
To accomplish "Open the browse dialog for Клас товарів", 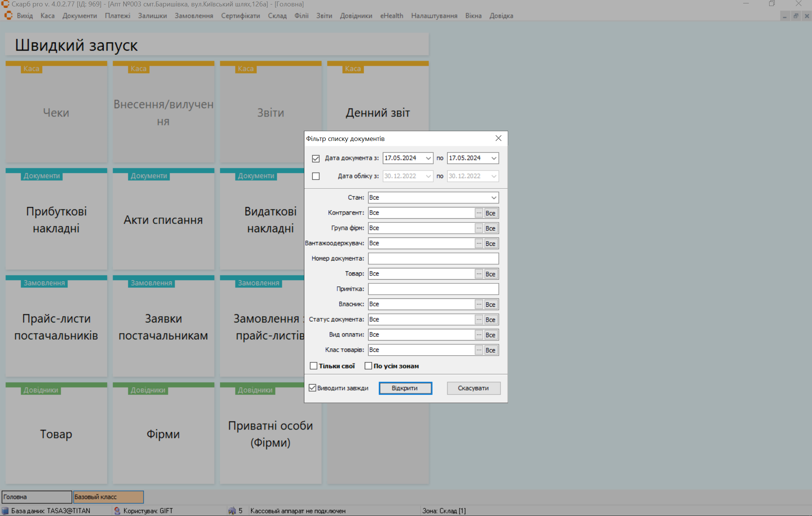I will point(478,350).
